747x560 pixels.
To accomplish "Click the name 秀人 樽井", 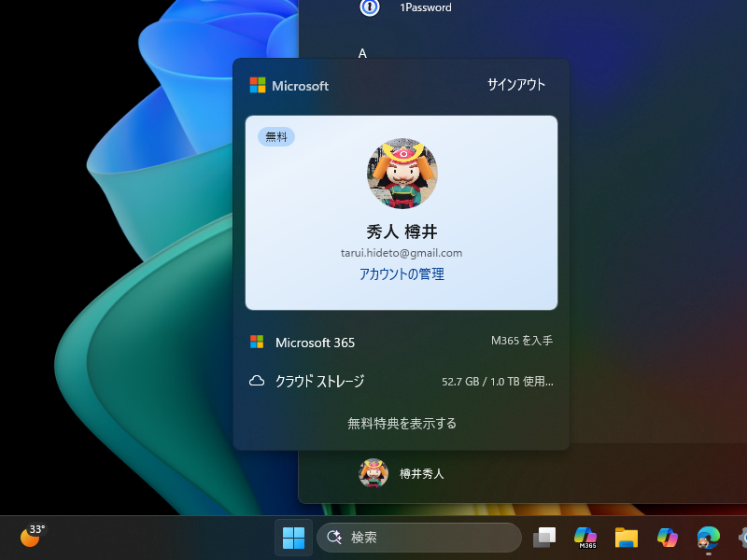I will [402, 231].
